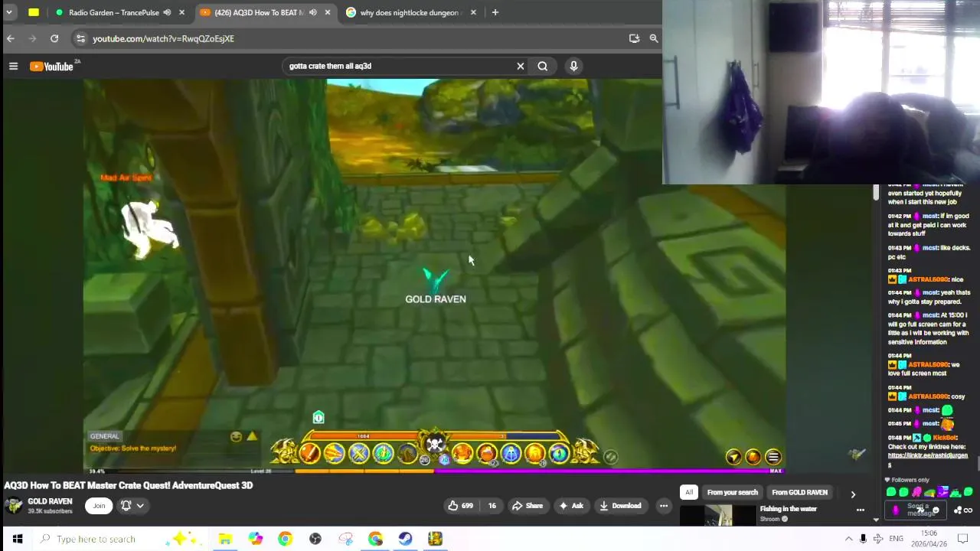Screen dimensions: 980x551
Task: Open the GOLD RAVEN channel avatar
Action: coord(14,505)
